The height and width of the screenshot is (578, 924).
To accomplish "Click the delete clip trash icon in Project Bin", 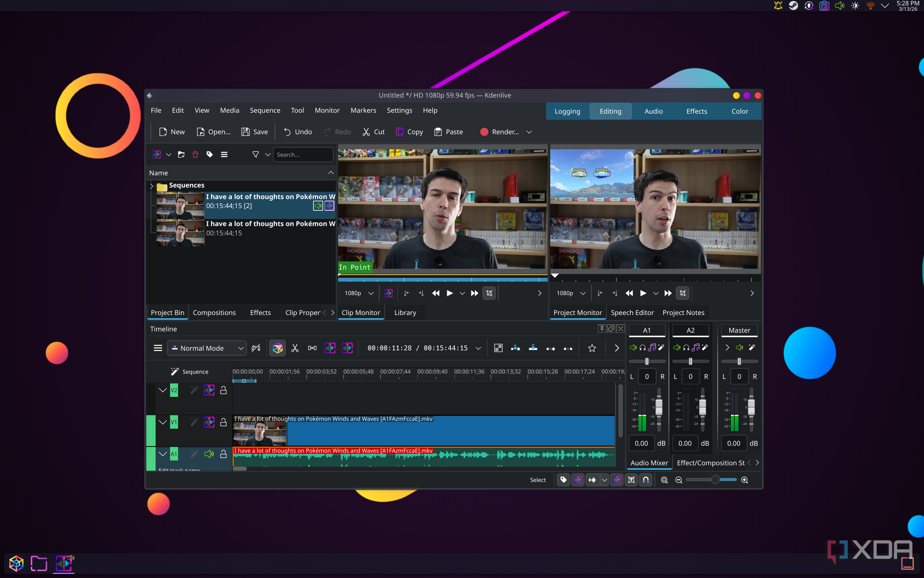I will (x=195, y=154).
